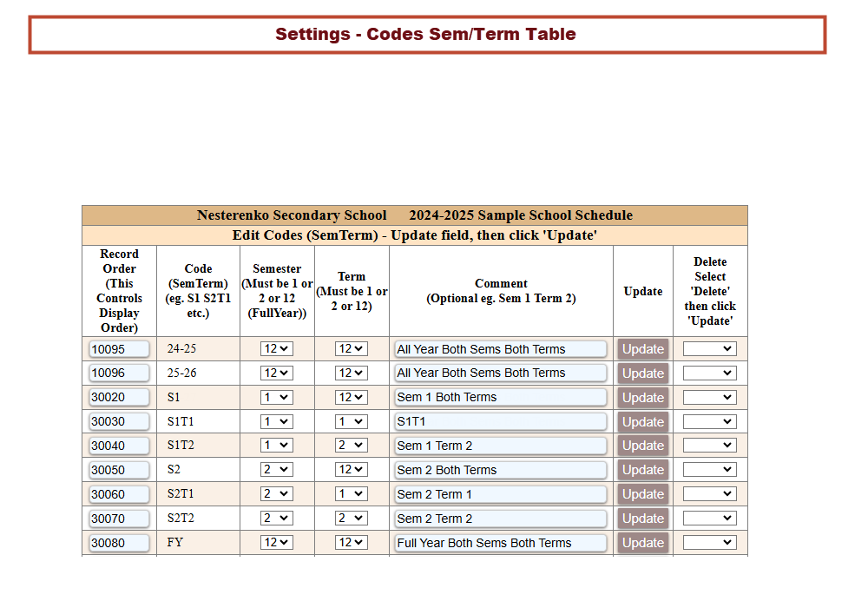Click the comment field containing S1T1
Viewport: 868px width, 608px height.
coord(500,421)
